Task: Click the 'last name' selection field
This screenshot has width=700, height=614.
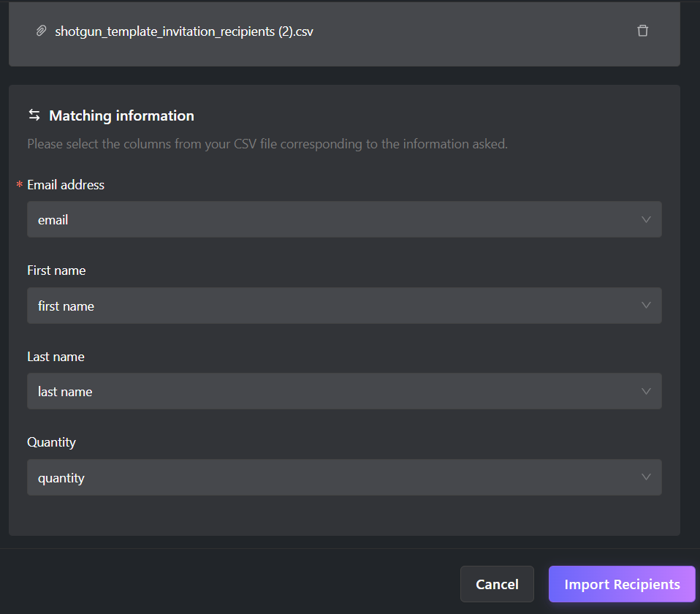Action: [344, 391]
